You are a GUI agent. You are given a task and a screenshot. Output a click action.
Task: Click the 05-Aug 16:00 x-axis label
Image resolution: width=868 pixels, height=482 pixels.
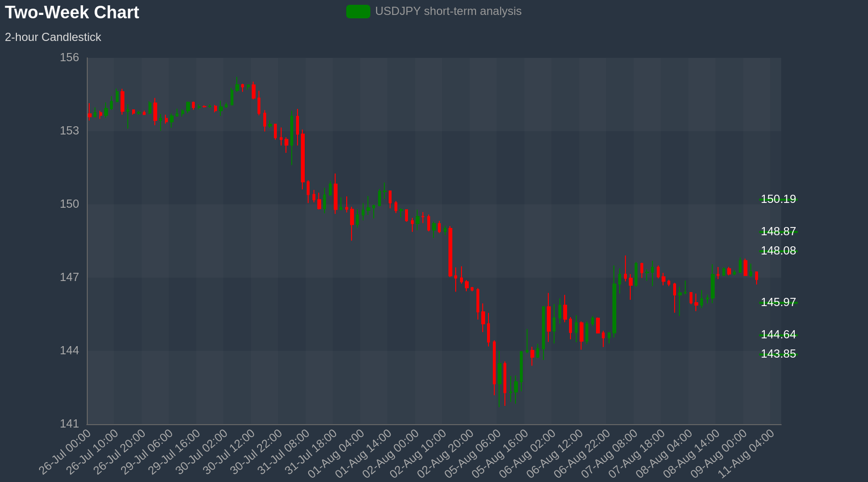click(x=501, y=453)
